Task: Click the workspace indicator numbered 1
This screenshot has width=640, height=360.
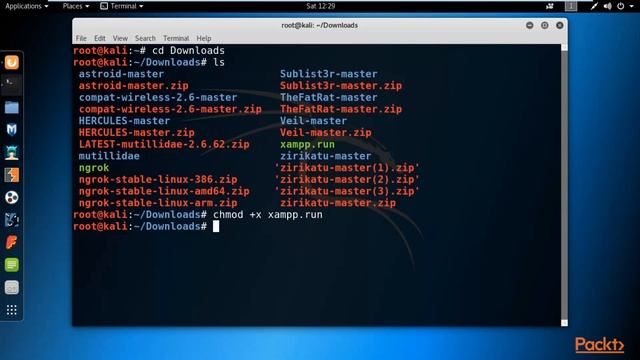Action: 571,6
